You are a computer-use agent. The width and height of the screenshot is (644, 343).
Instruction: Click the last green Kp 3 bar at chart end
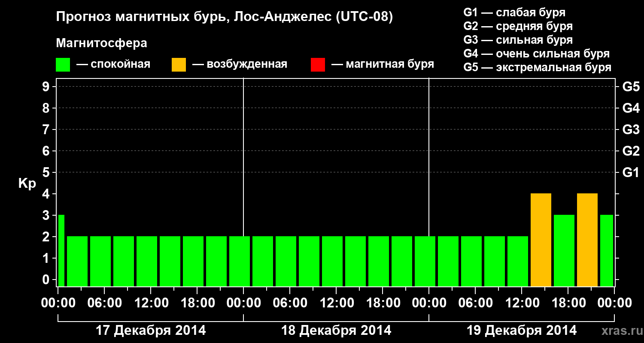point(607,250)
